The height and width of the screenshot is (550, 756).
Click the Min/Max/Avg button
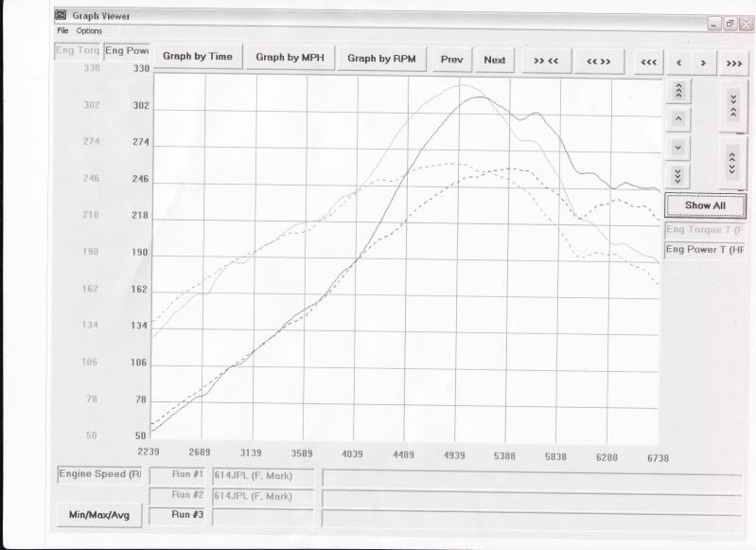pos(99,516)
